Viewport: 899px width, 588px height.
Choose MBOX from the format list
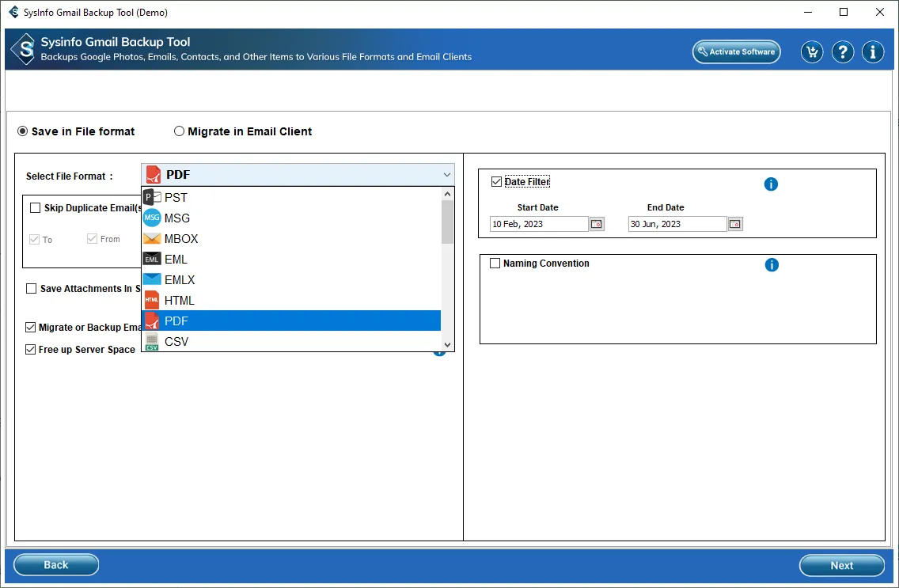(x=181, y=239)
